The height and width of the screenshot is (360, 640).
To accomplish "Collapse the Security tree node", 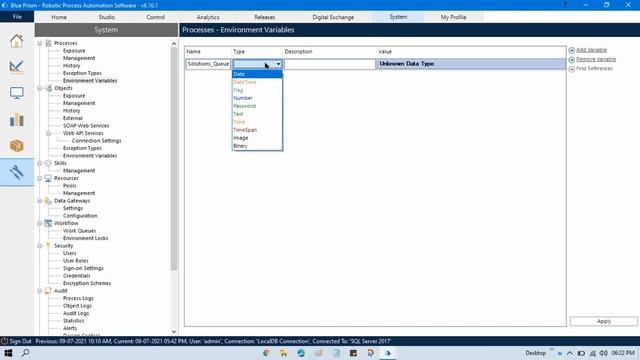I will [40, 246].
